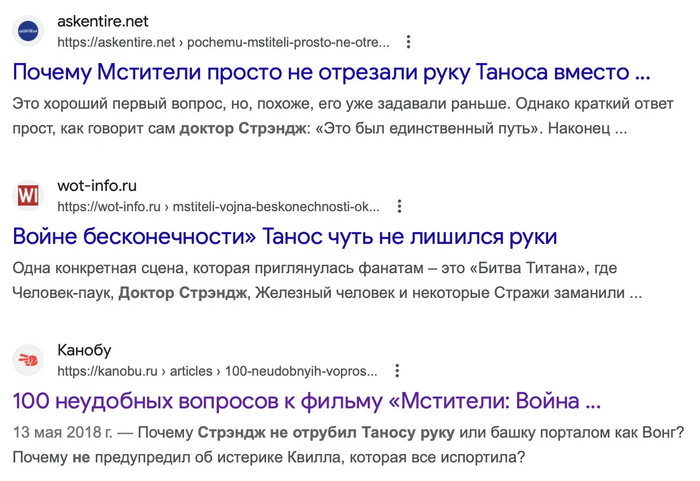Open the "Войне бесконечности» Танос чуть не лишился руки" result
The image size is (700, 481).
[284, 237]
